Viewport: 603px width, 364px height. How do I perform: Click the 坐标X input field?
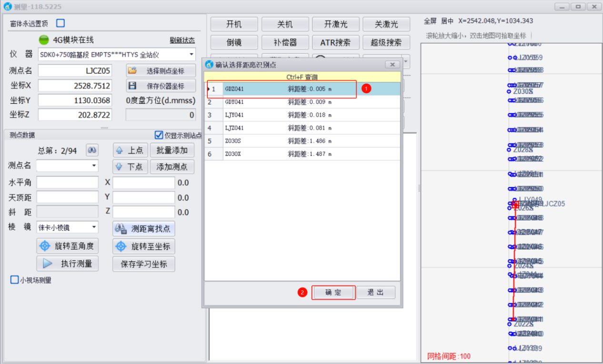coord(75,86)
